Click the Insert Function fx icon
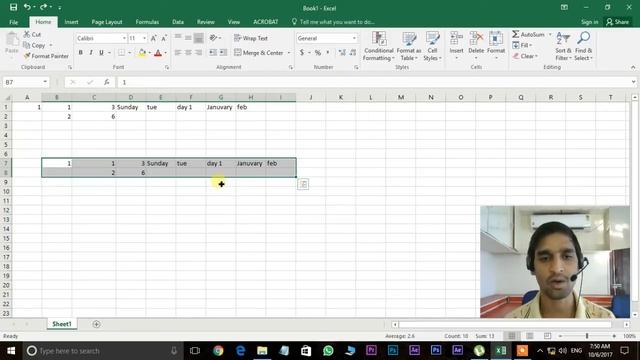The width and height of the screenshot is (640, 360). (x=106, y=82)
